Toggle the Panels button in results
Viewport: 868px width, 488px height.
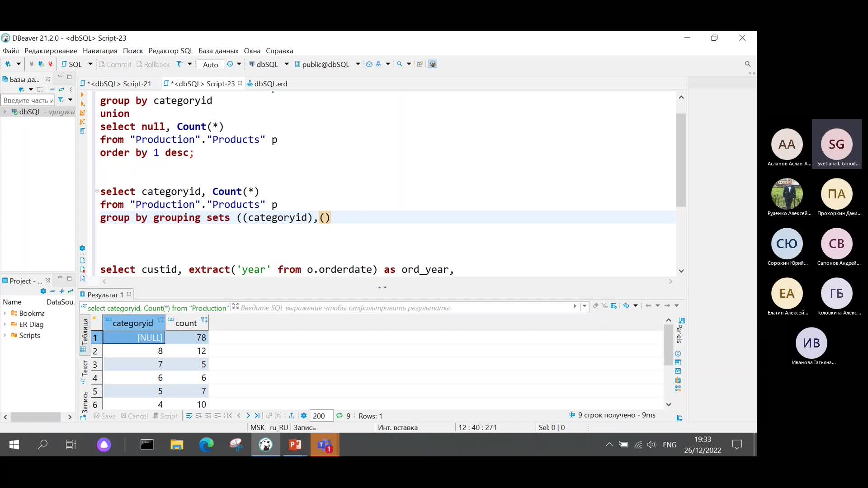[x=679, y=331]
